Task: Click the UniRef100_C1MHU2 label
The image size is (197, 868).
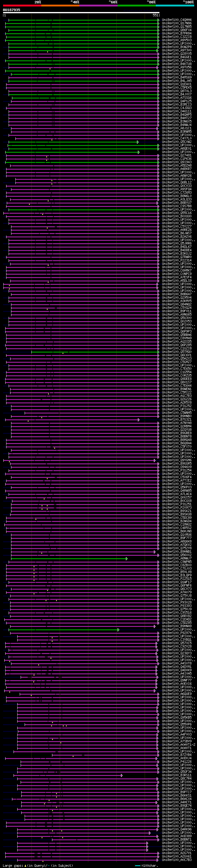Action: 177,524
